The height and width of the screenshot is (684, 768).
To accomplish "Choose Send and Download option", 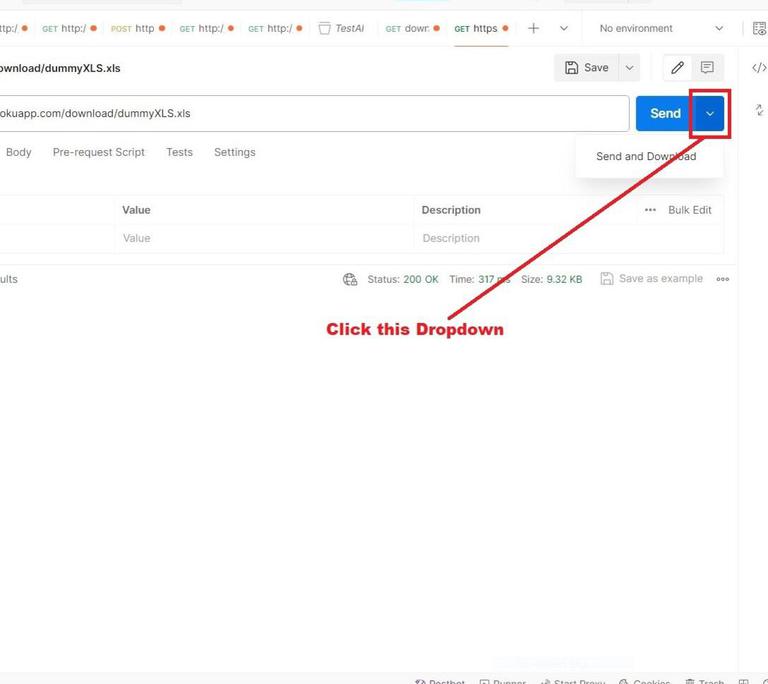I will click(x=646, y=156).
